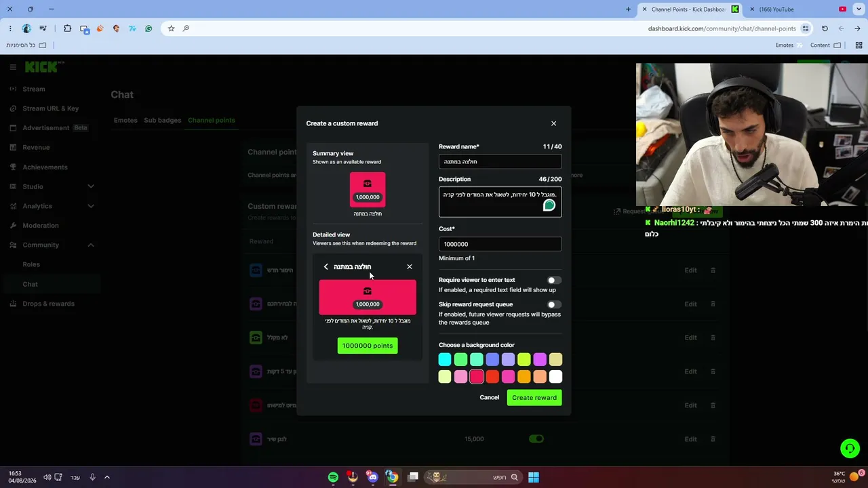Open the Windows Start menu
Image resolution: width=868 pixels, height=488 pixels.
pyautogui.click(x=534, y=477)
